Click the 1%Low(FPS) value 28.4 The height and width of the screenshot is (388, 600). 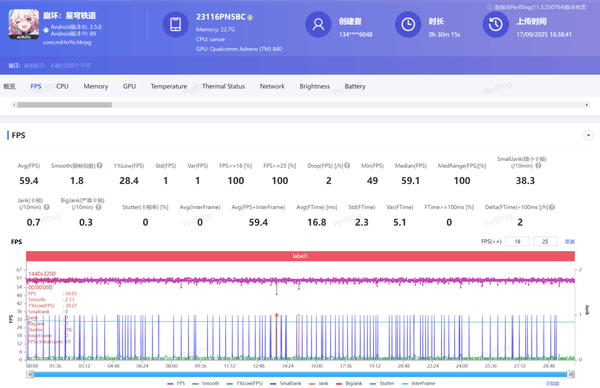(129, 181)
